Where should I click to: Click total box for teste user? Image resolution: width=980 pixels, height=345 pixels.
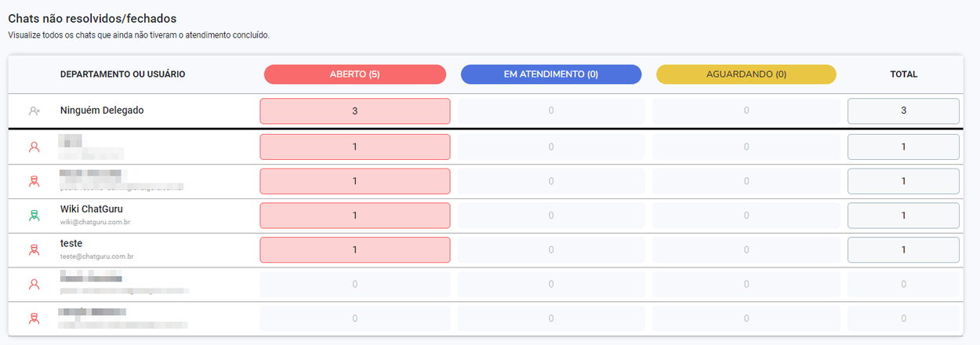903,250
